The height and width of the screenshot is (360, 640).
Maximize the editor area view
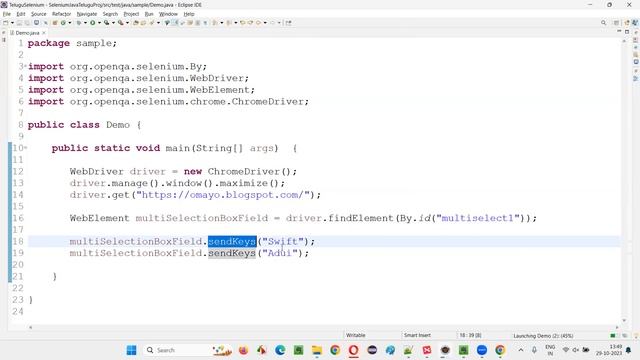[627, 31]
